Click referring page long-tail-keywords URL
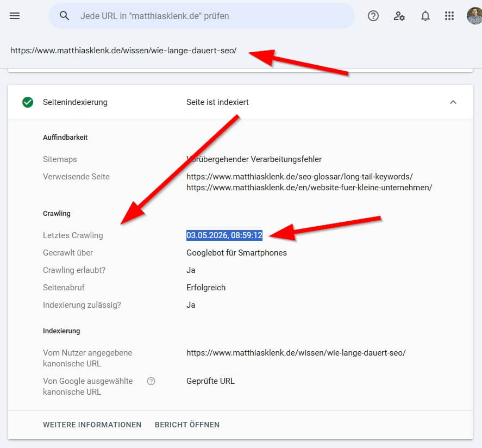 click(x=299, y=177)
